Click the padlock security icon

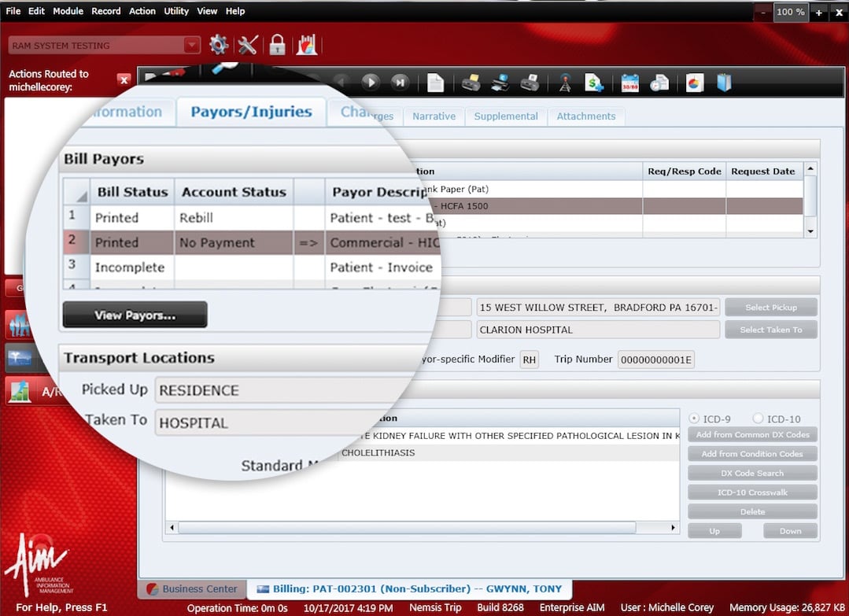coord(277,45)
